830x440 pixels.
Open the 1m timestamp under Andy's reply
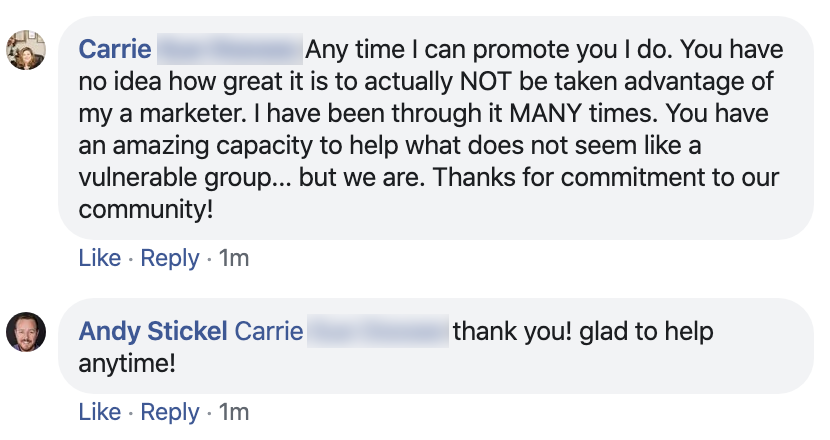coord(234,411)
